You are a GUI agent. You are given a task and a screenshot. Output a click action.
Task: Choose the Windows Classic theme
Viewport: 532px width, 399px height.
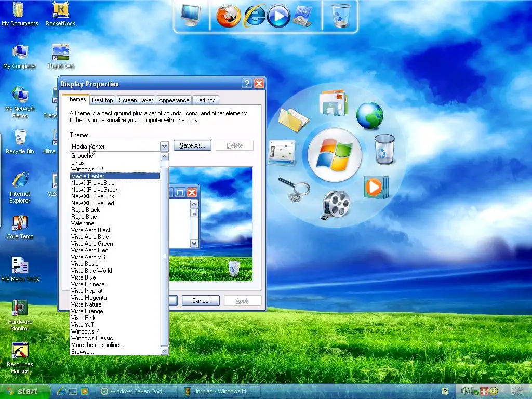[x=115, y=338]
